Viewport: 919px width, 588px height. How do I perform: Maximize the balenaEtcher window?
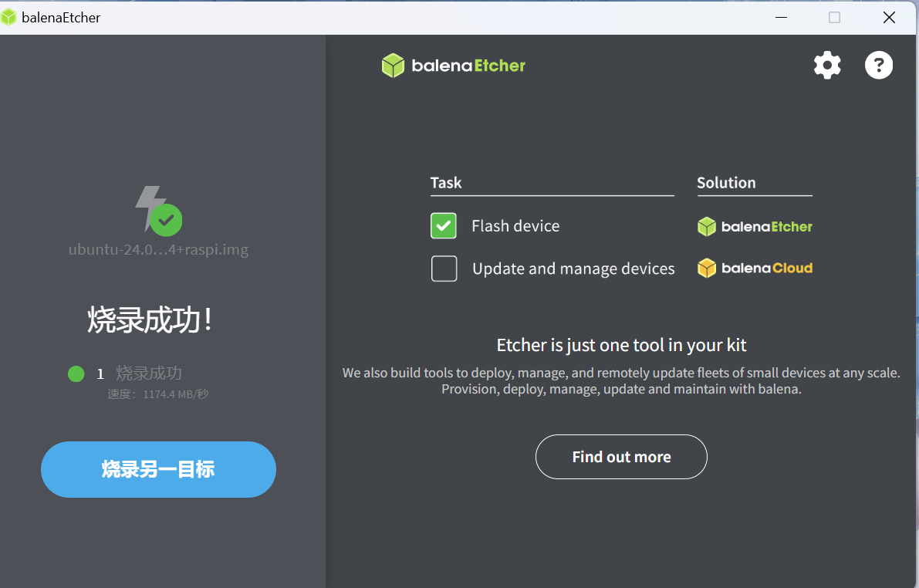[835, 18]
